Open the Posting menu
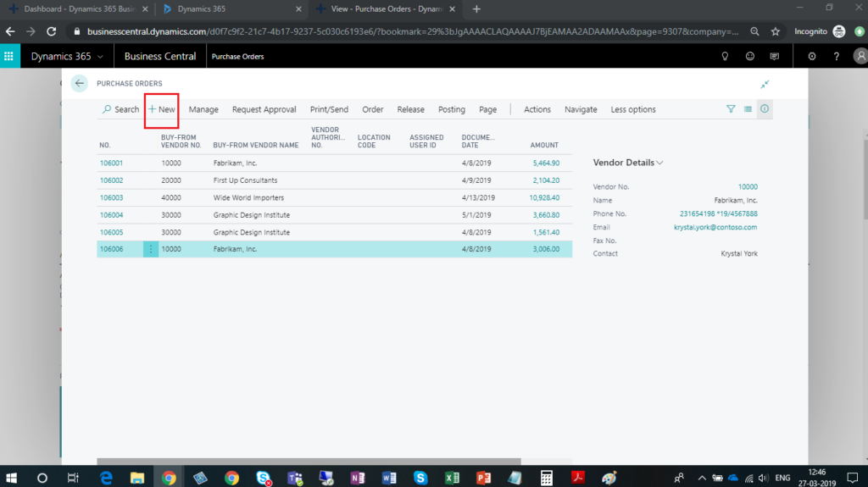 point(451,109)
